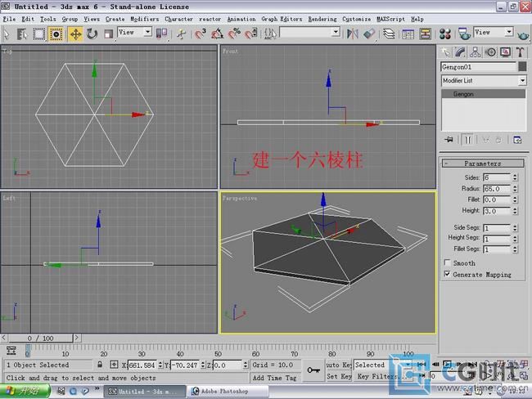Open Named Selection Sets dropdown

click(x=309, y=32)
